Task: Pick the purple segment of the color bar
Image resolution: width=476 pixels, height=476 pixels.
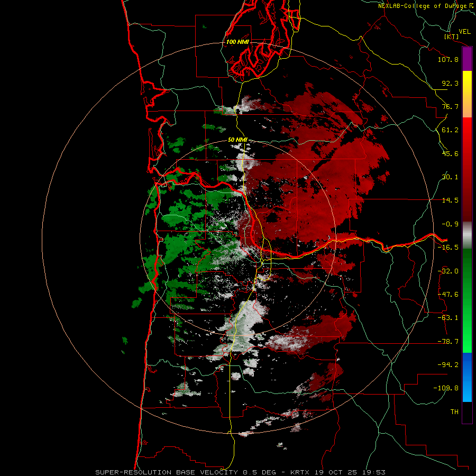Action: [467, 59]
